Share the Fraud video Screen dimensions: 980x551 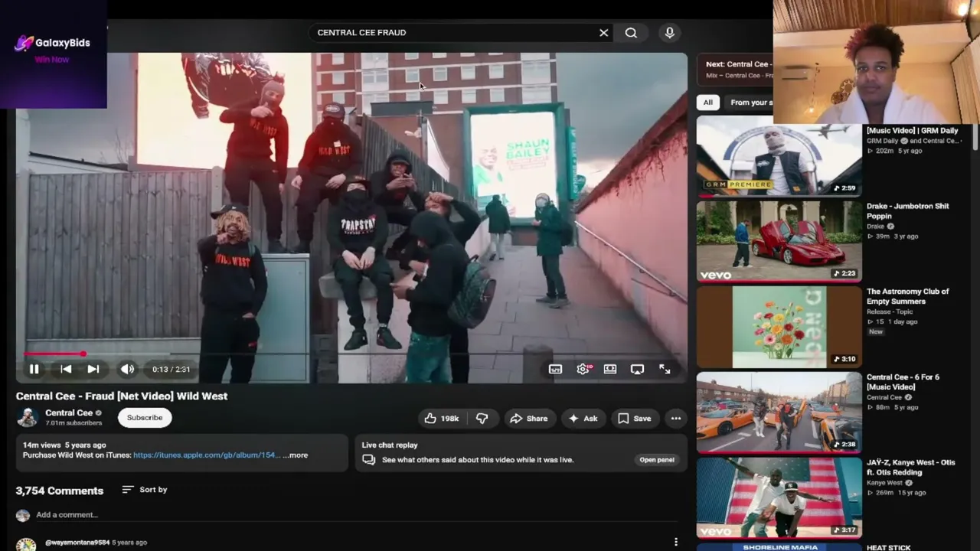(529, 419)
